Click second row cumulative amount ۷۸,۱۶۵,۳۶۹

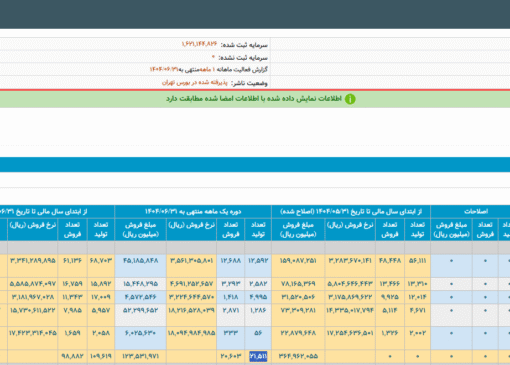tap(298, 284)
